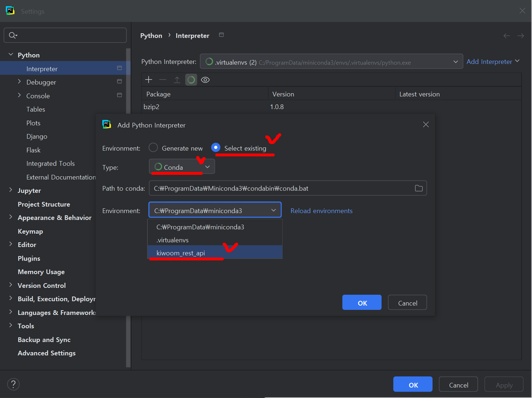
Task: Toggle the conda package manager icon
Action: point(191,79)
